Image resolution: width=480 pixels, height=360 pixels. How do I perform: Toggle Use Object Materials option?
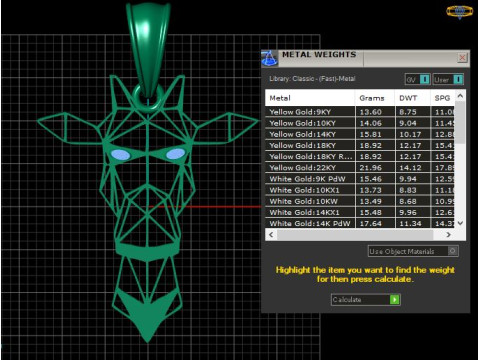tap(413, 251)
